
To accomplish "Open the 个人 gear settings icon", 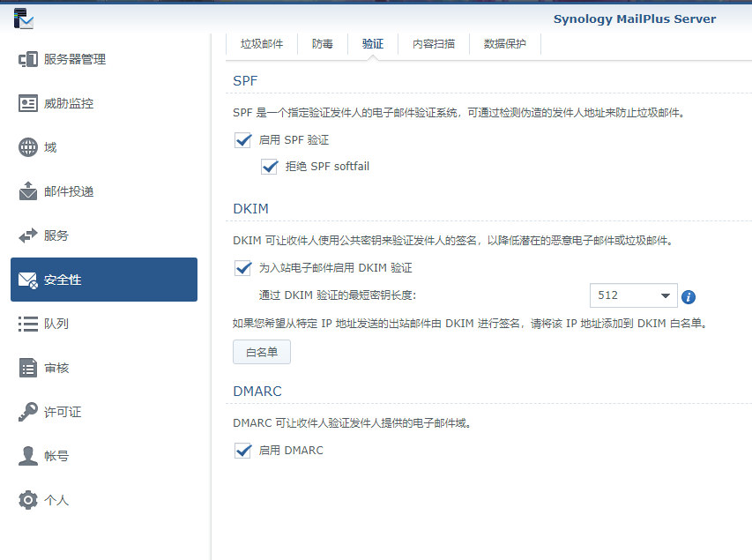I will (x=28, y=500).
